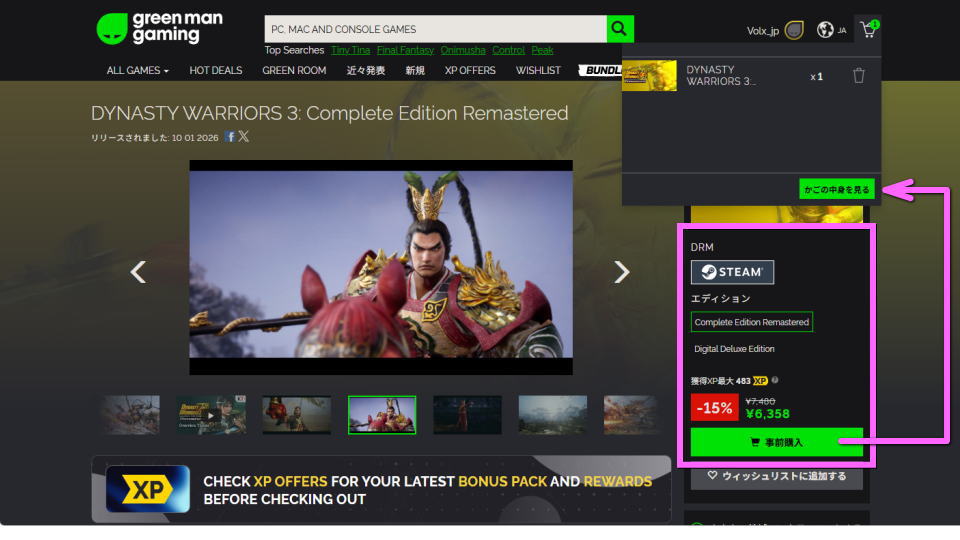Screen dimensions: 960x540
Task: Show previous screenshot with left arrow
Action: (138, 272)
